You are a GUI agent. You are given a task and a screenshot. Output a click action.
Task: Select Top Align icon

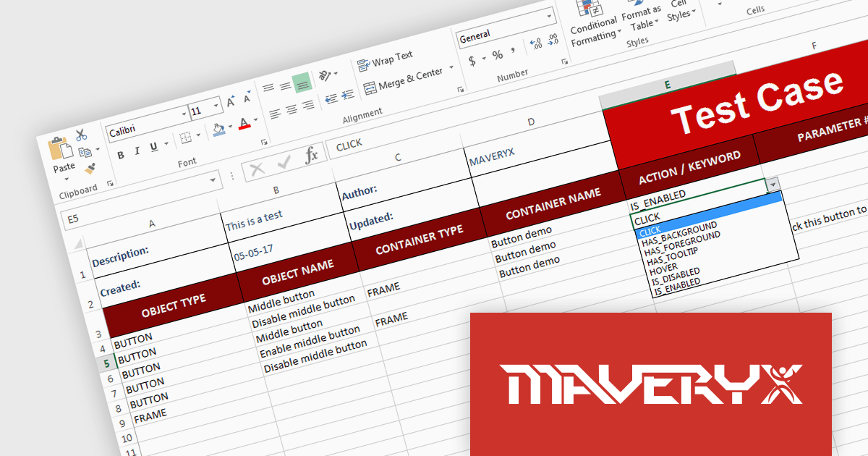tap(268, 88)
